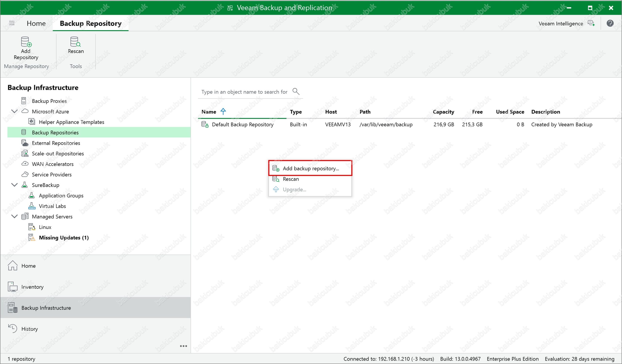This screenshot has width=622, height=364.
Task: Click the Linux server icon
Action: click(x=32, y=227)
